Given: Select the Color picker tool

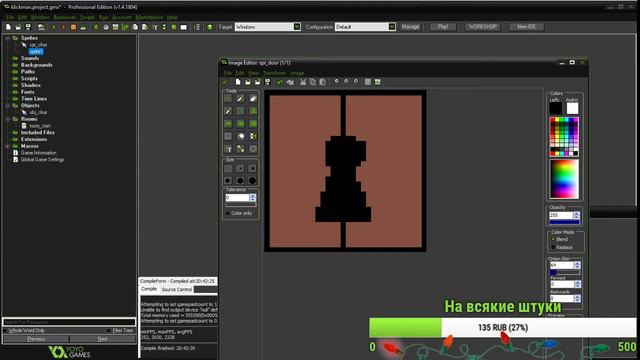Looking at the screenshot, I should [x=228, y=111].
